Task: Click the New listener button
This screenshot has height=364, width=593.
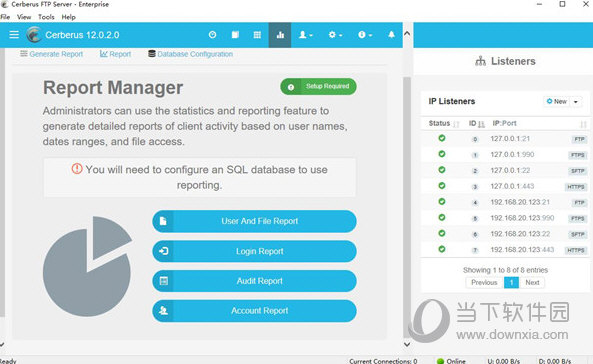Action: point(556,101)
